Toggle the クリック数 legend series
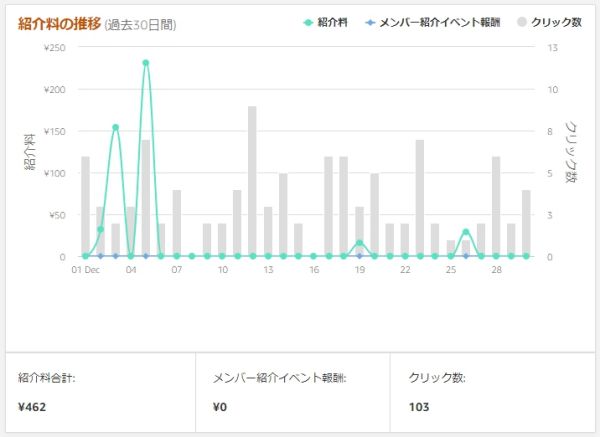Viewport: 600px width, 437px height. [549, 23]
